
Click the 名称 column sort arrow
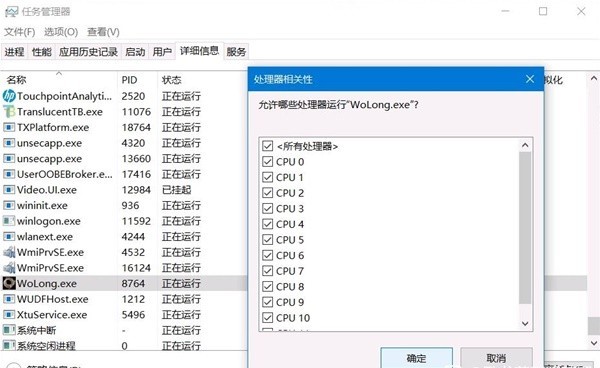tap(59, 73)
